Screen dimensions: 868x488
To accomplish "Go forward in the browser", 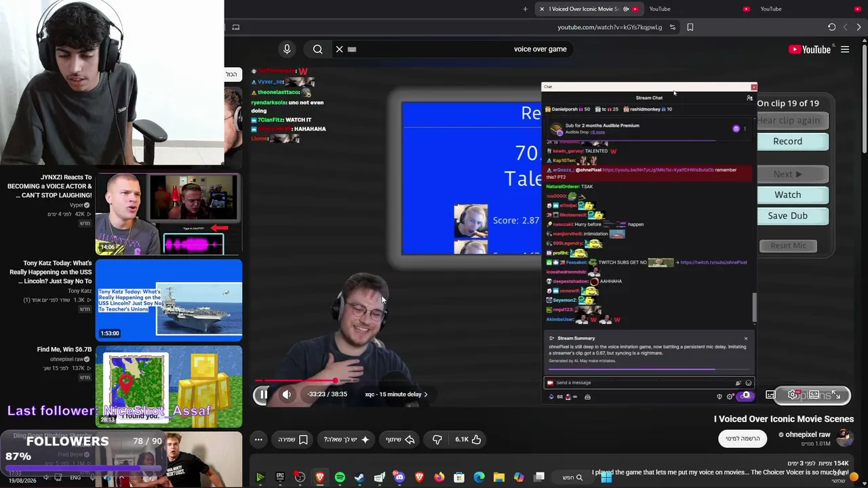I will point(845,27).
